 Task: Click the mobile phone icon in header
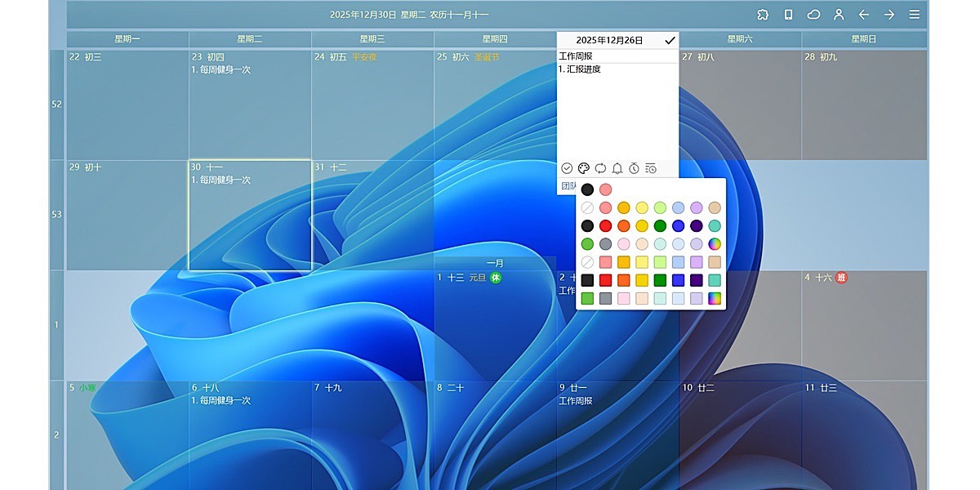(788, 15)
